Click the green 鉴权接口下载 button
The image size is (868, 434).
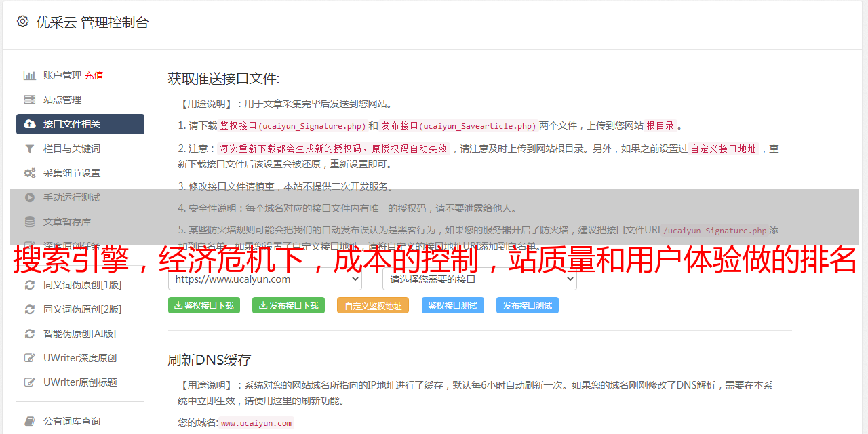click(204, 305)
